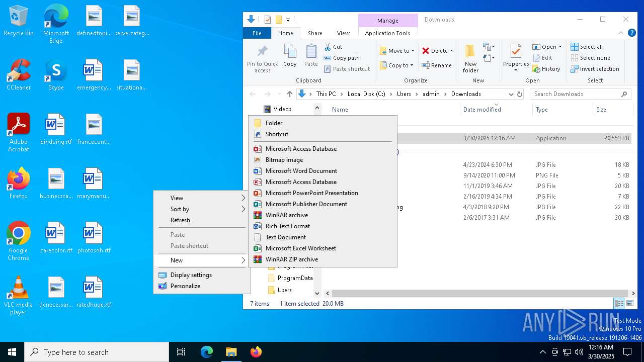Click Copy path in the Clipboard group

coord(342,58)
